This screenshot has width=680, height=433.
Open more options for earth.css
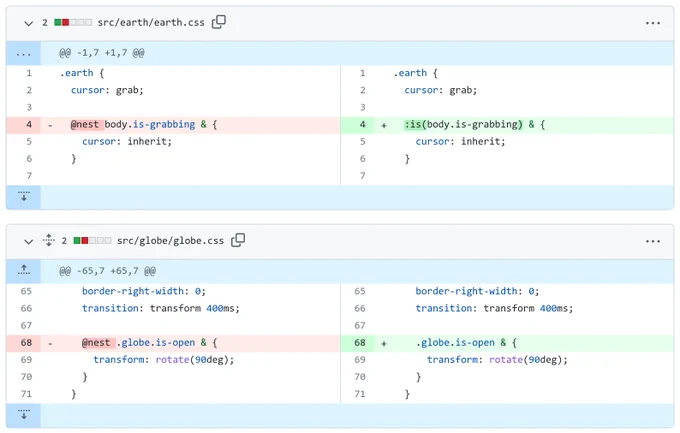click(653, 23)
